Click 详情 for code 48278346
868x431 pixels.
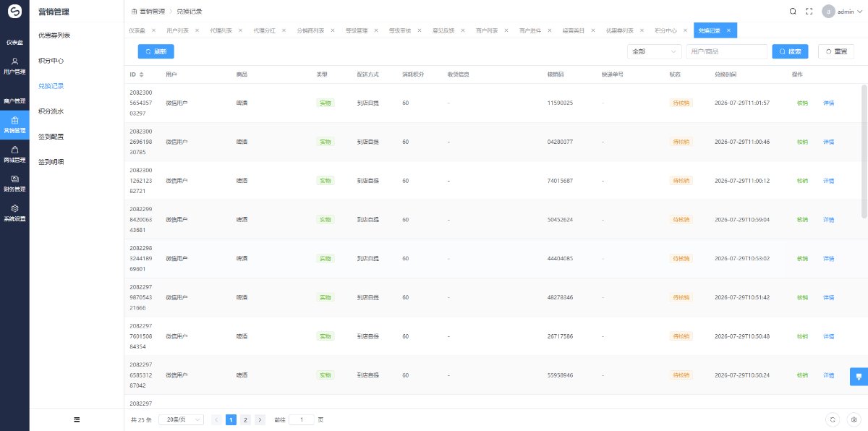pos(829,297)
